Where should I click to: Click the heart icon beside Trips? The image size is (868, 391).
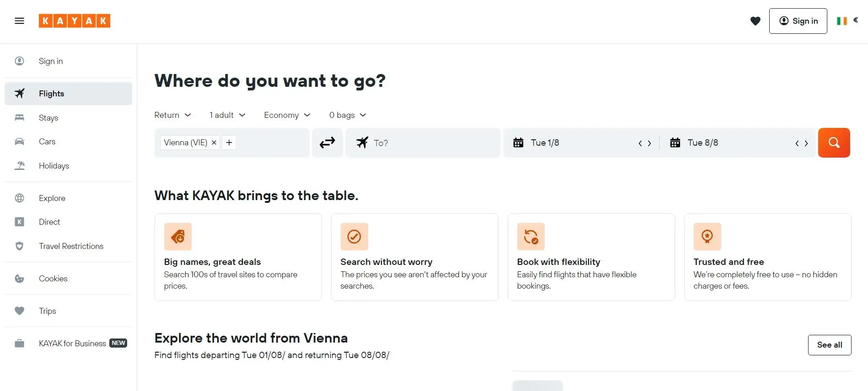click(x=19, y=311)
